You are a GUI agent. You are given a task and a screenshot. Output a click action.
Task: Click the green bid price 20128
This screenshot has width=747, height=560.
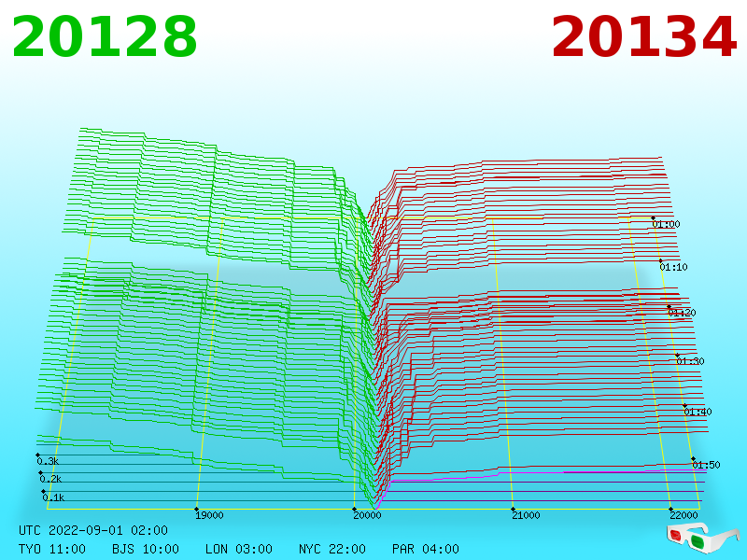click(x=105, y=37)
